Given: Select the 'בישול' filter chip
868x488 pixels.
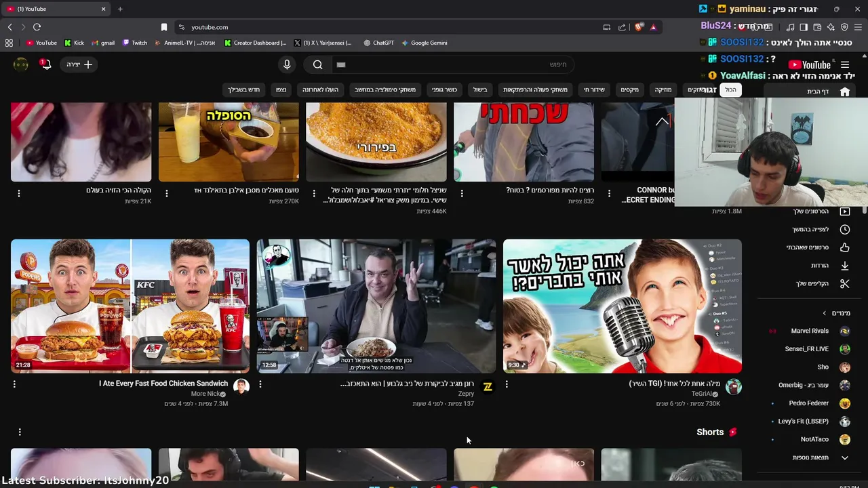Looking at the screenshot, I should point(480,89).
